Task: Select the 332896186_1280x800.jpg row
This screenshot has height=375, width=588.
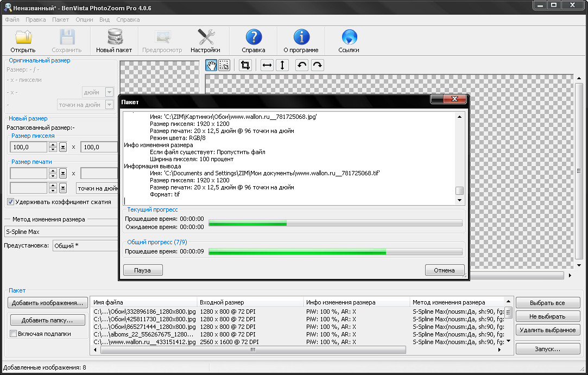Action: [x=298, y=312]
